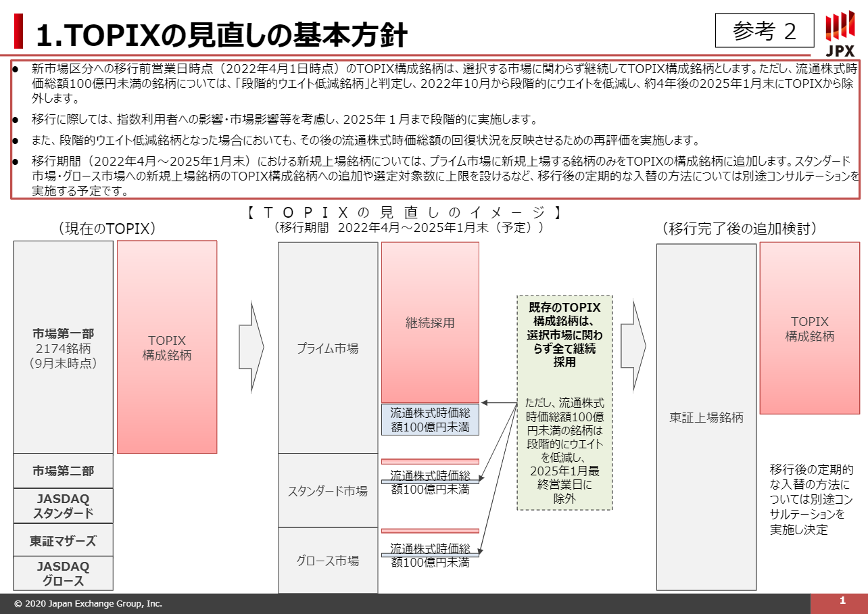Image resolution: width=868 pixels, height=614 pixels.
Task: Click the block arrow before the 東証上場銘柄 column
Action: 633,346
